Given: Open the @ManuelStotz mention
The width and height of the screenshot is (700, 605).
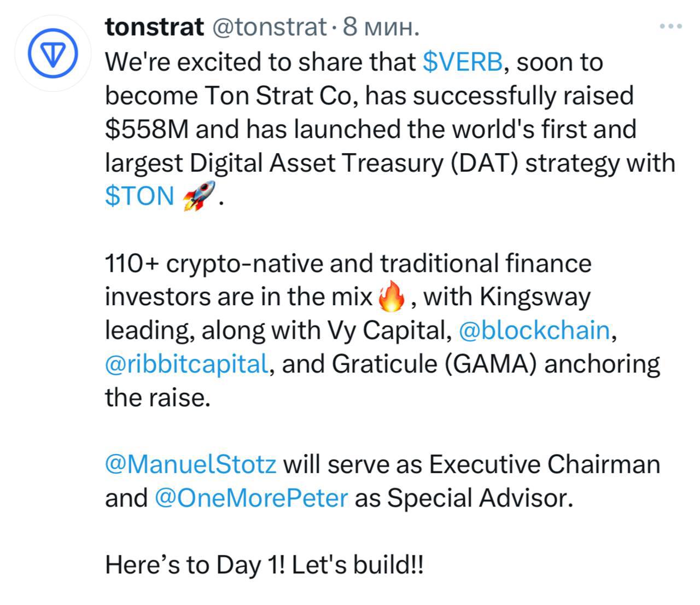Looking at the screenshot, I should (191, 464).
